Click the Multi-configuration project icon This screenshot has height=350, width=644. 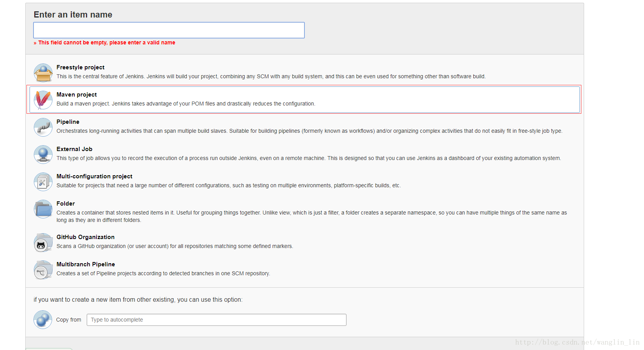pyautogui.click(x=43, y=182)
